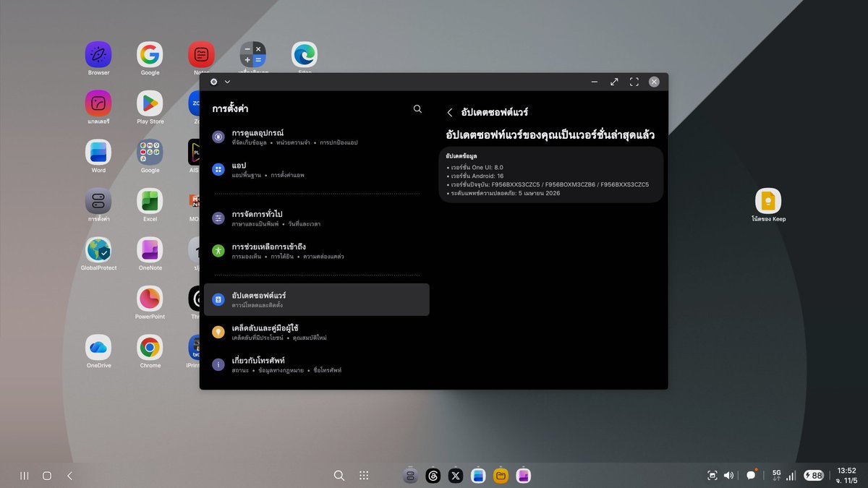Click the taskbar back arrow
868x488 pixels.
point(69,476)
